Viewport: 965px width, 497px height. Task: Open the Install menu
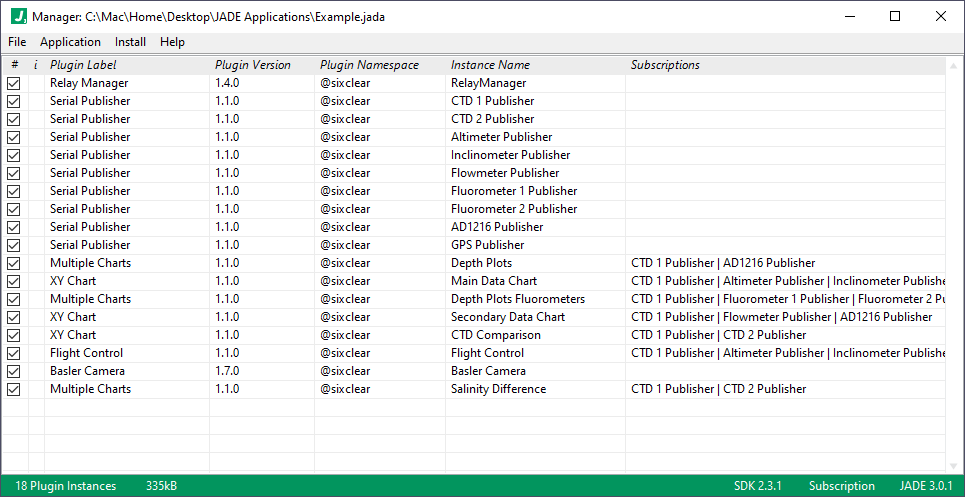(130, 42)
